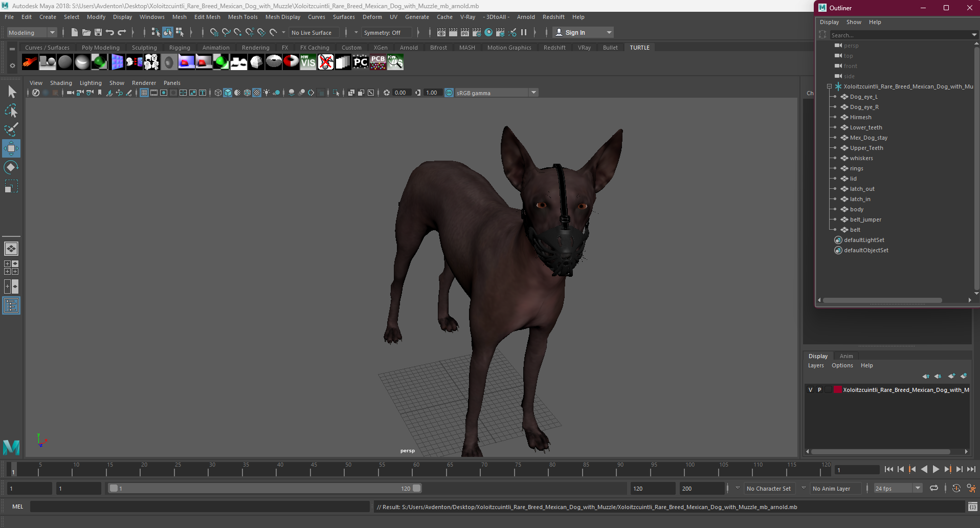Open the Sign In dropdown arrow

point(609,32)
